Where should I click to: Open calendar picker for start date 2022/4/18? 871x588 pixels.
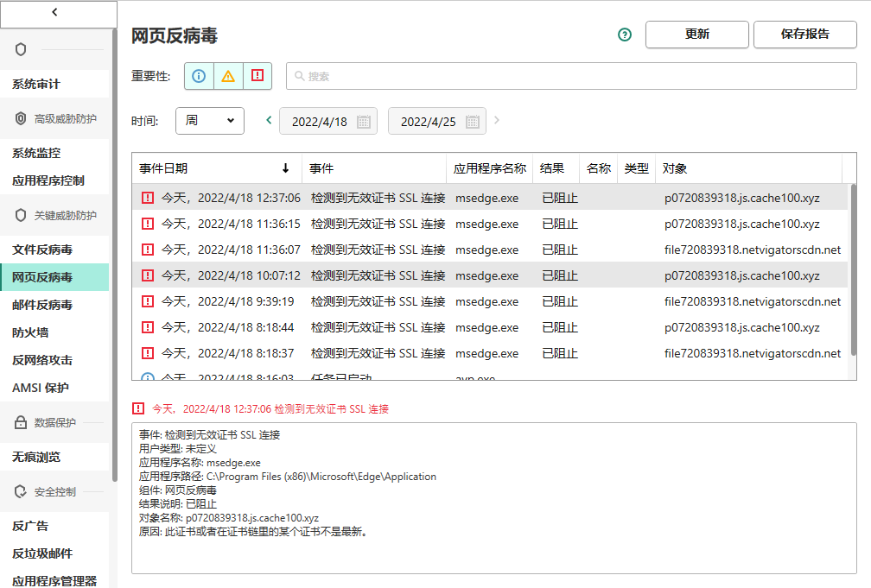pyautogui.click(x=364, y=122)
